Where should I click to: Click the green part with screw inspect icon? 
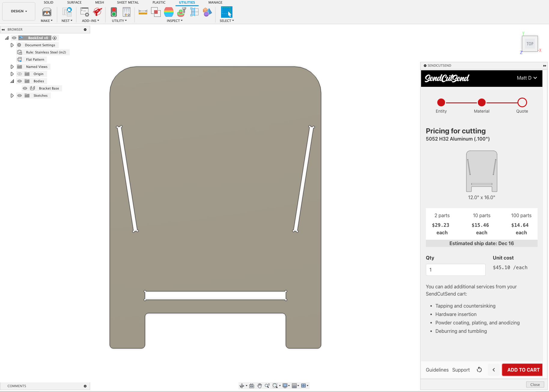[182, 12]
